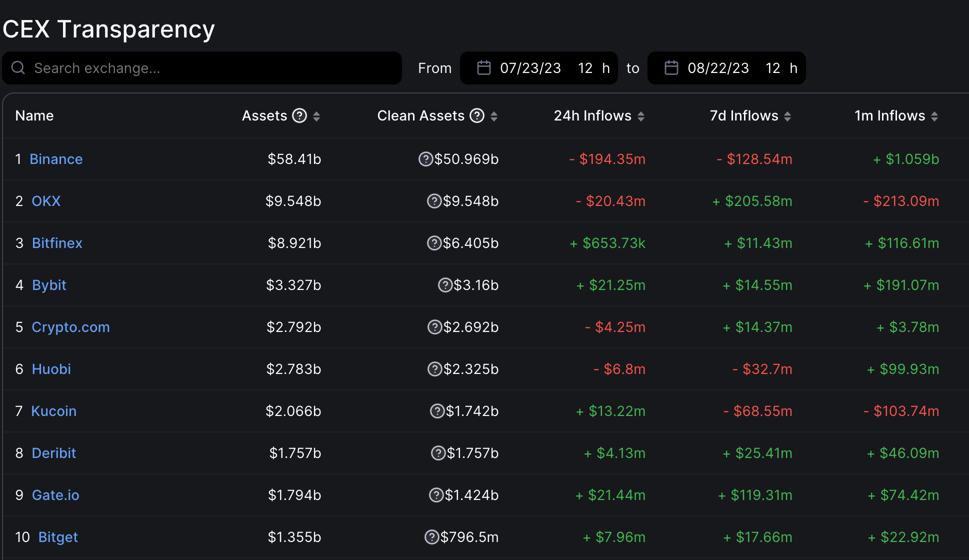Sort by 7d Inflows arrows
The image size is (969, 560).
[787, 116]
